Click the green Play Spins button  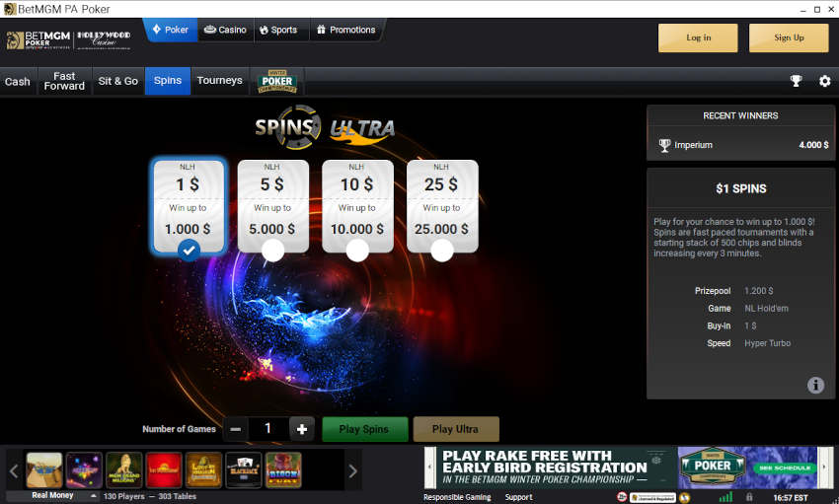click(365, 429)
